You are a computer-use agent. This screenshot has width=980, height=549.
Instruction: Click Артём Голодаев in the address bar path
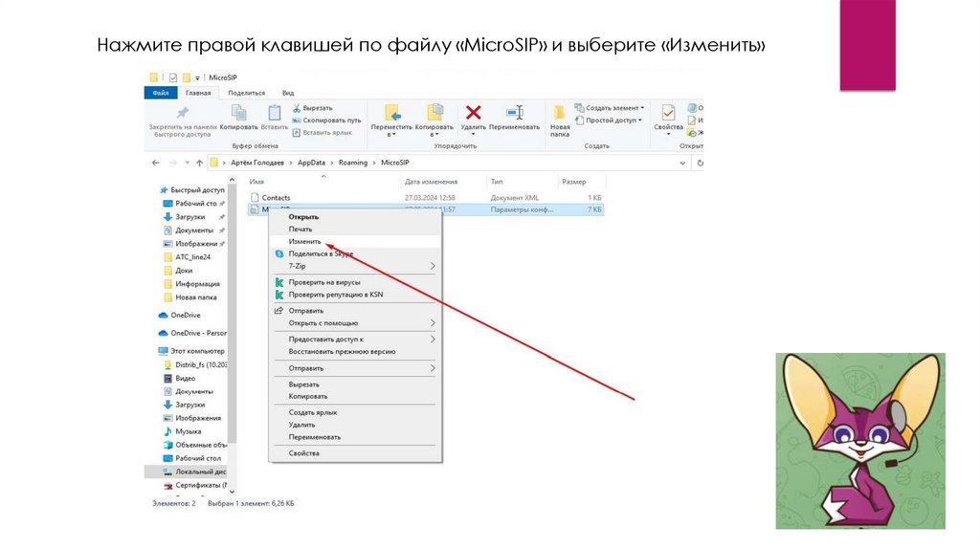pos(256,163)
